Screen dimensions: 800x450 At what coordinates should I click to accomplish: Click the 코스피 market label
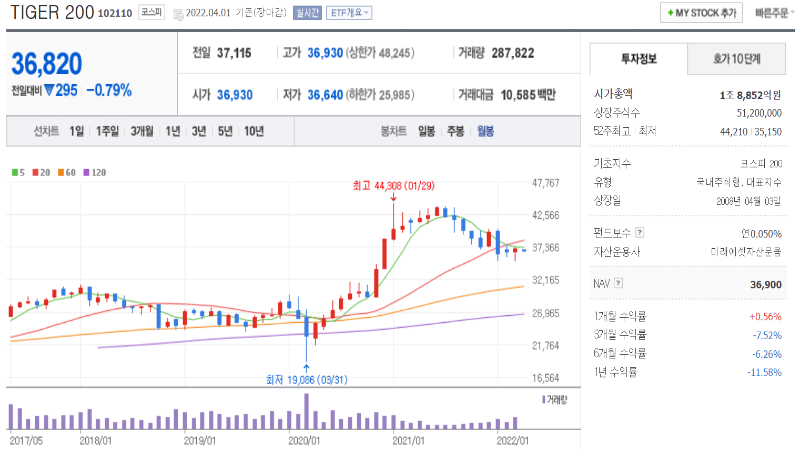click(x=152, y=12)
